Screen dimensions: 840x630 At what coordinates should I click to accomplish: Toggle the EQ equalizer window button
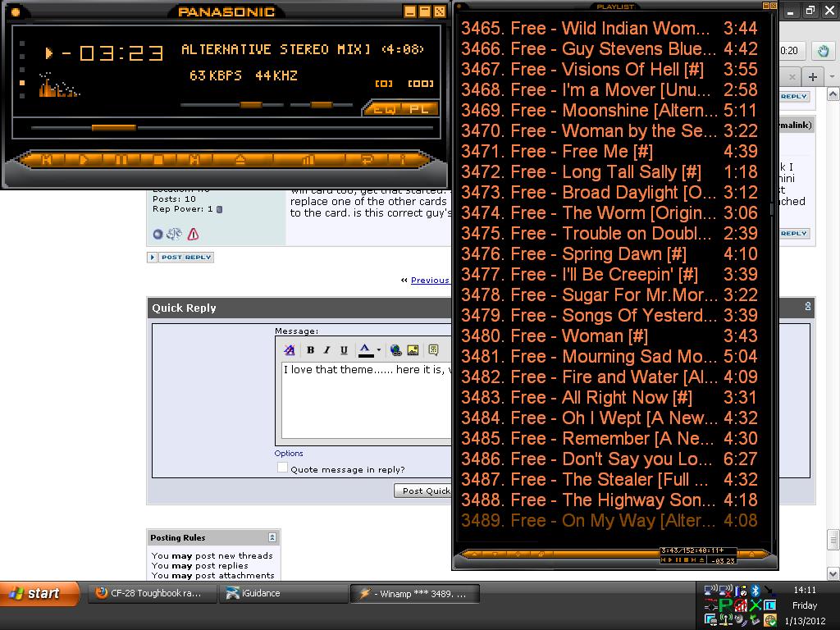[384, 109]
